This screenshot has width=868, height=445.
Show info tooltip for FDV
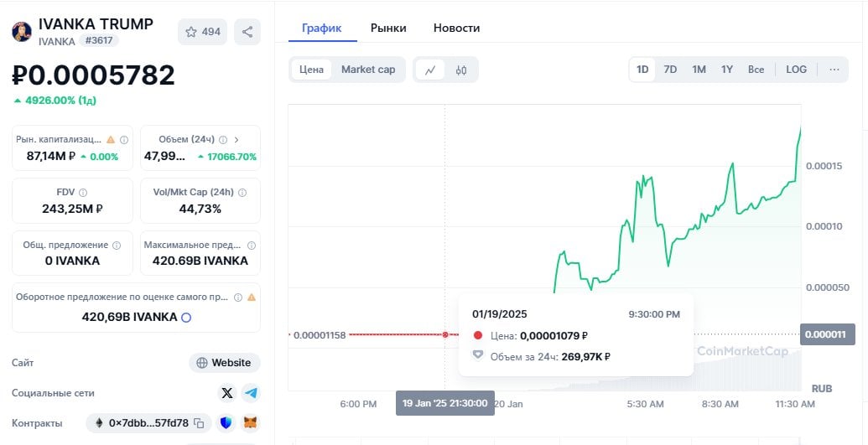pyautogui.click(x=83, y=192)
